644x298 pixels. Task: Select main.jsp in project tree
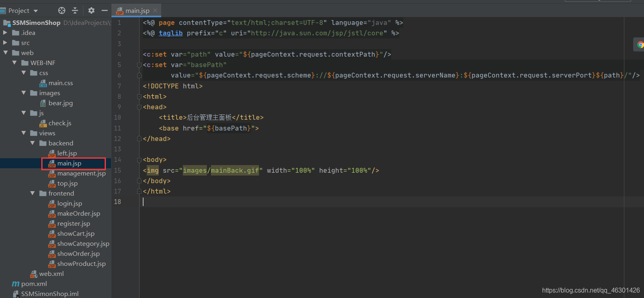click(69, 163)
